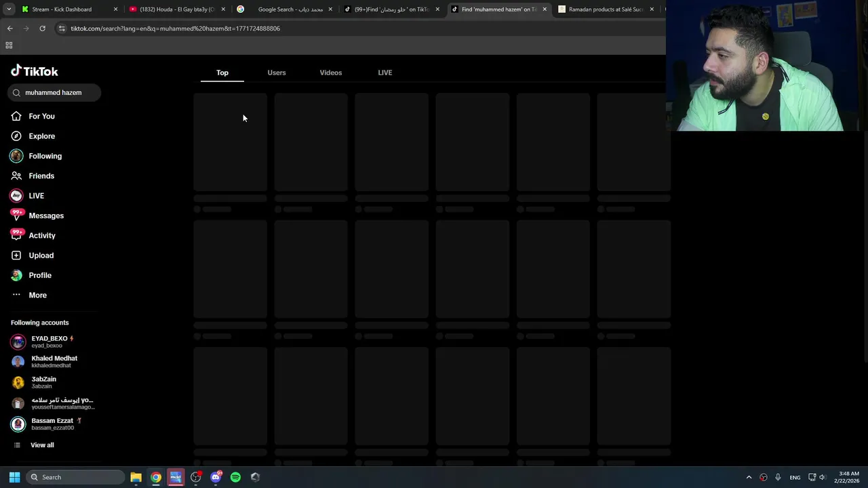868x488 pixels.
Task: Switch to 'حلو رمضان' TikTok tab
Action: point(392,9)
